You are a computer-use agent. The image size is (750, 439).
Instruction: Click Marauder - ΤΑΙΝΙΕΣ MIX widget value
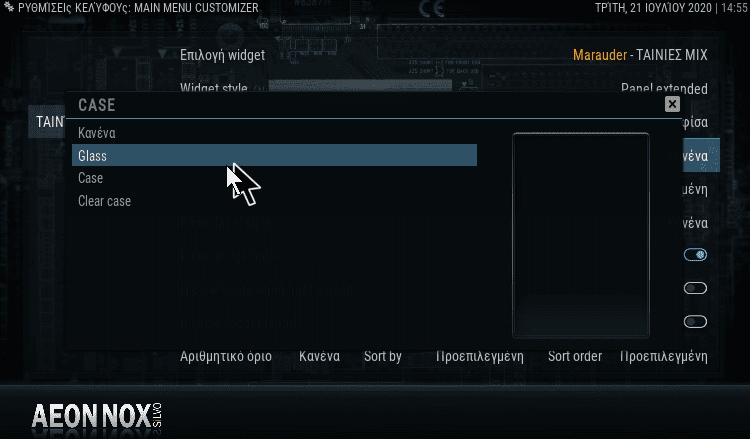point(640,55)
